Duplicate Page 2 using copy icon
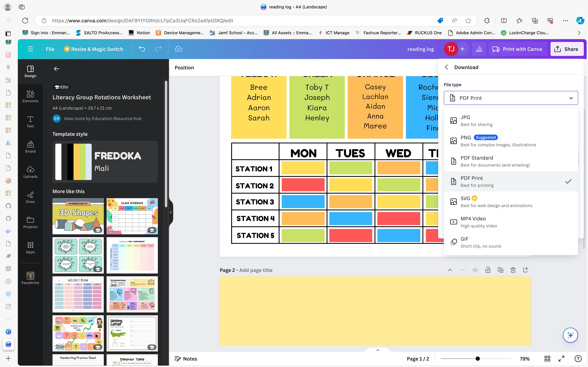 pyautogui.click(x=500, y=270)
